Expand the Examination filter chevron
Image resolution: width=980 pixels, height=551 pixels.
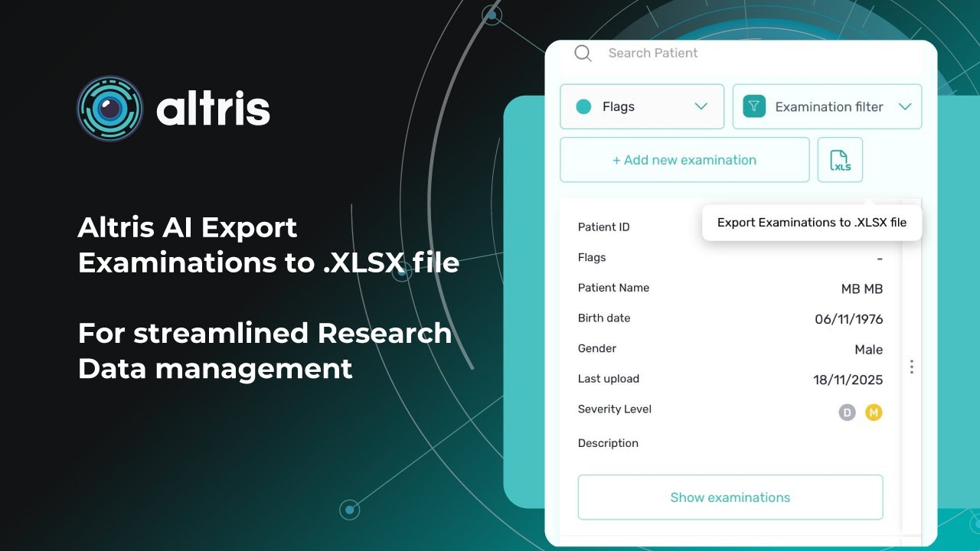coord(905,106)
